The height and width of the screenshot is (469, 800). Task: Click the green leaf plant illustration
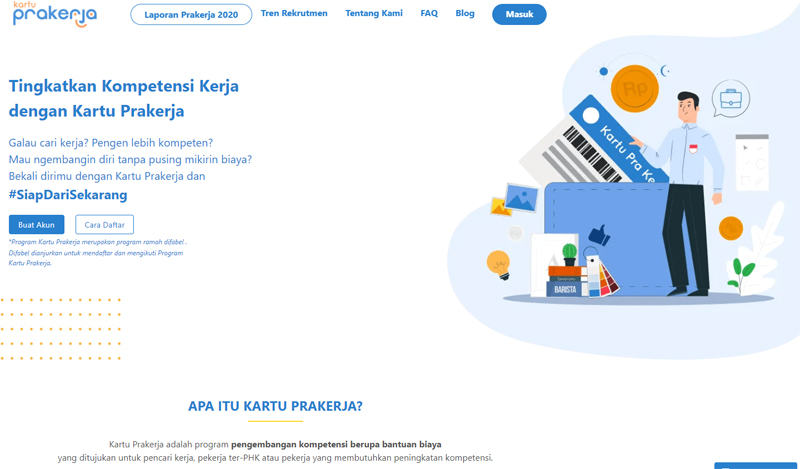740,274
